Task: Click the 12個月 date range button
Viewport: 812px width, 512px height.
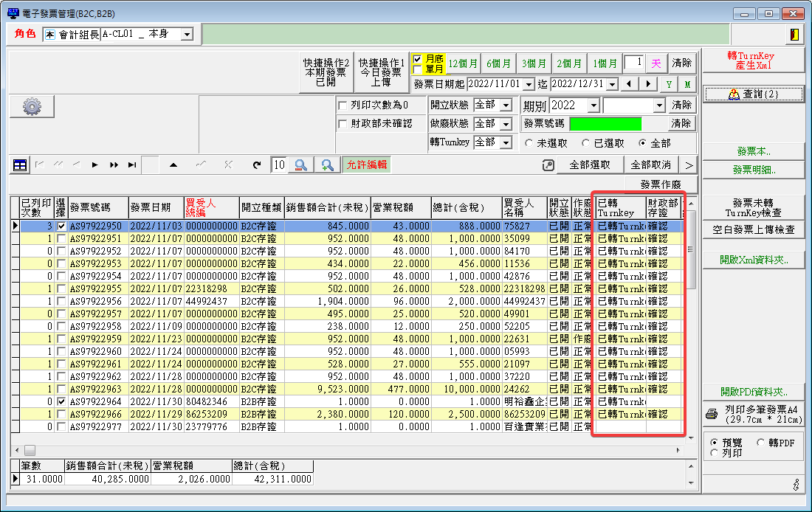Action: pos(463,63)
